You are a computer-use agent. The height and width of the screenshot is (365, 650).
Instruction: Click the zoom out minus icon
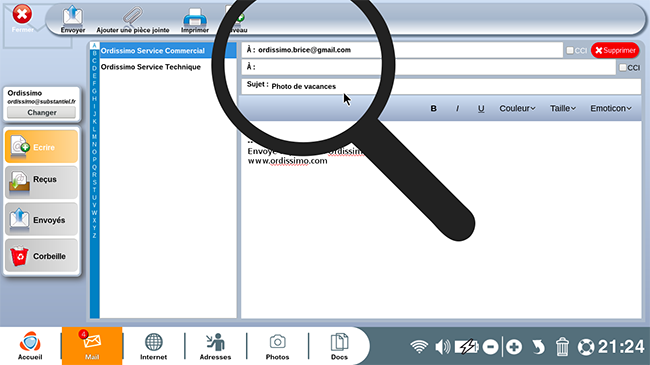(490, 347)
